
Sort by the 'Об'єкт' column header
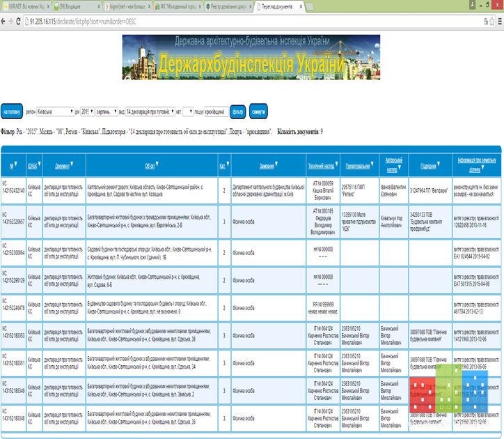[150, 166]
